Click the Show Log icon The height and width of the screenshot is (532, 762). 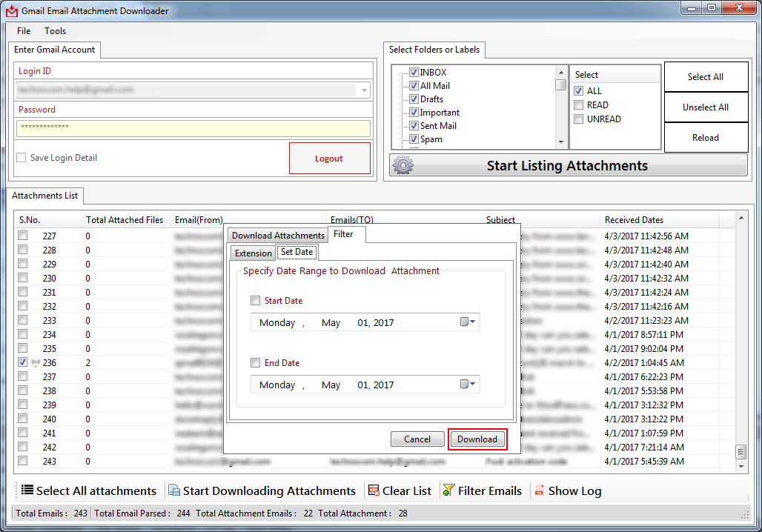coord(539,491)
